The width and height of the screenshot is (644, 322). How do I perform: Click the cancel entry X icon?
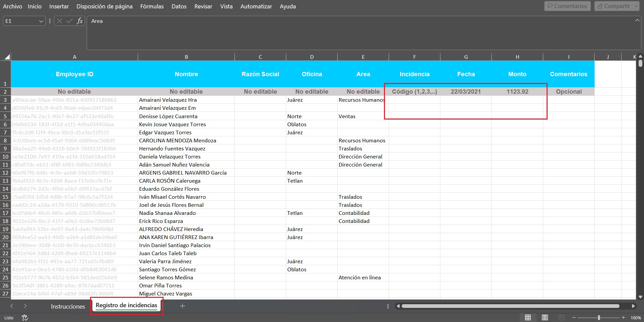tap(59, 21)
